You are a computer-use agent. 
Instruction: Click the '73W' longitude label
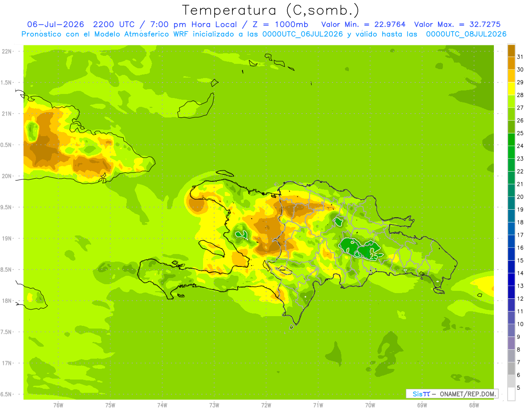pos(214,405)
